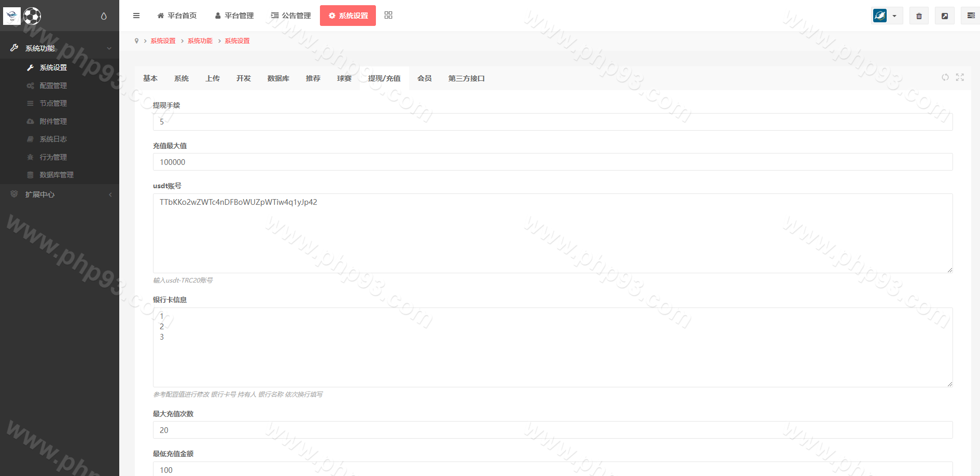Click the refresh icon in the tab panel

pyautogui.click(x=945, y=77)
